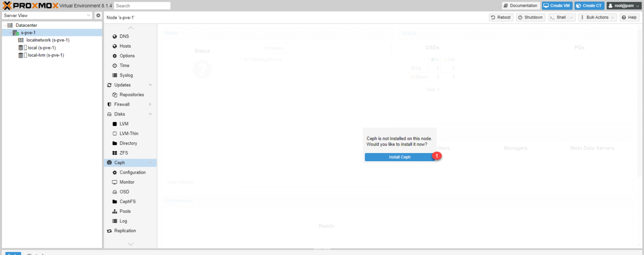
Task: Open the root@pam user menu
Action: [x=623, y=6]
